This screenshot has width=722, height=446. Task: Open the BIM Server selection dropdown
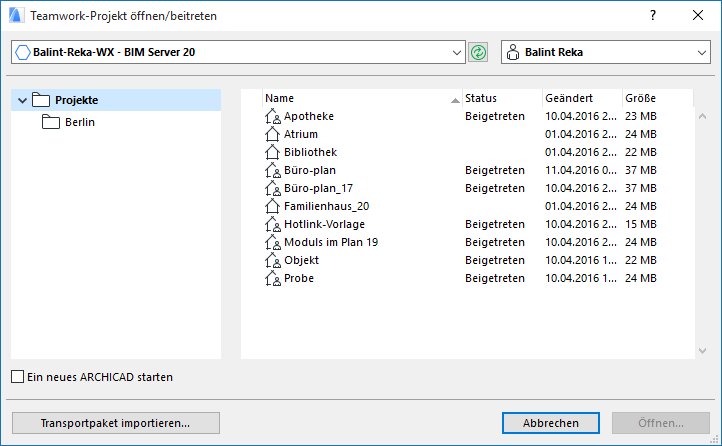click(458, 52)
